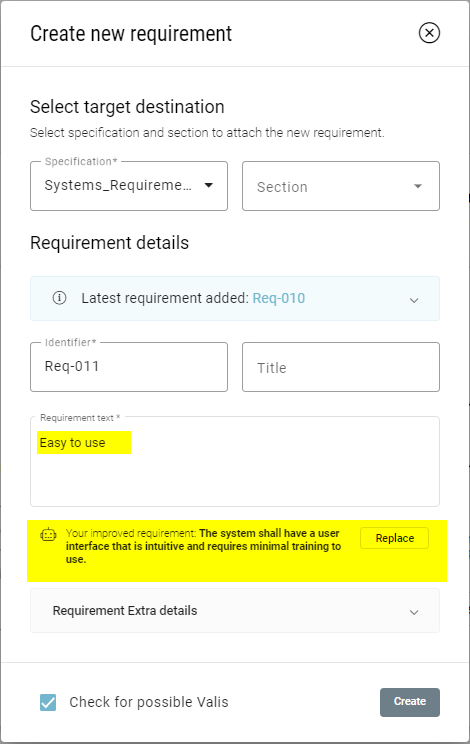470x744 pixels.
Task: Click the Requirement Extra details label
Action: (125, 611)
